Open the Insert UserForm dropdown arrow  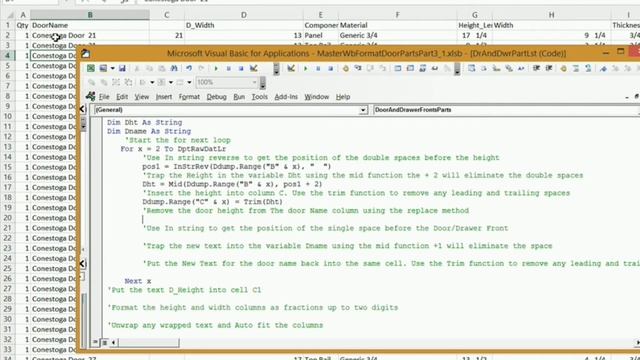(112, 69)
